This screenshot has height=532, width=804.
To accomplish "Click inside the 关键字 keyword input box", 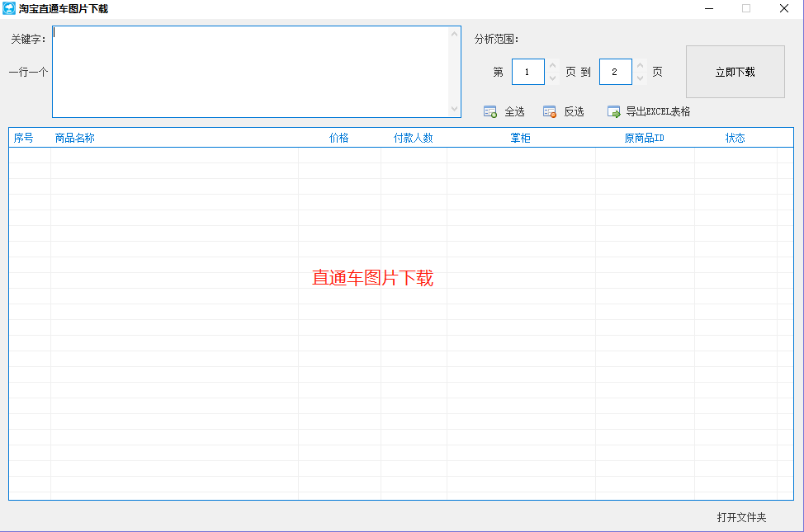I will [248, 70].
